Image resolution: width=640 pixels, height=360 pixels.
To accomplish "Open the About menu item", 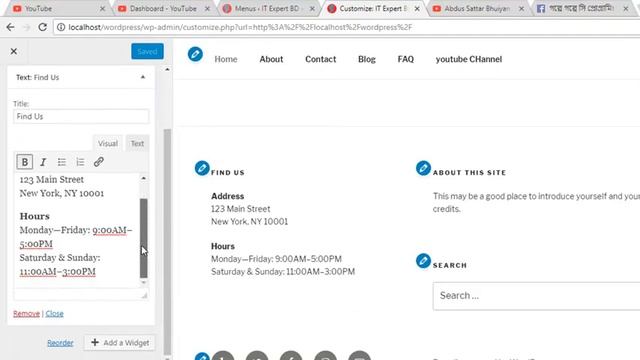I will [271, 59].
